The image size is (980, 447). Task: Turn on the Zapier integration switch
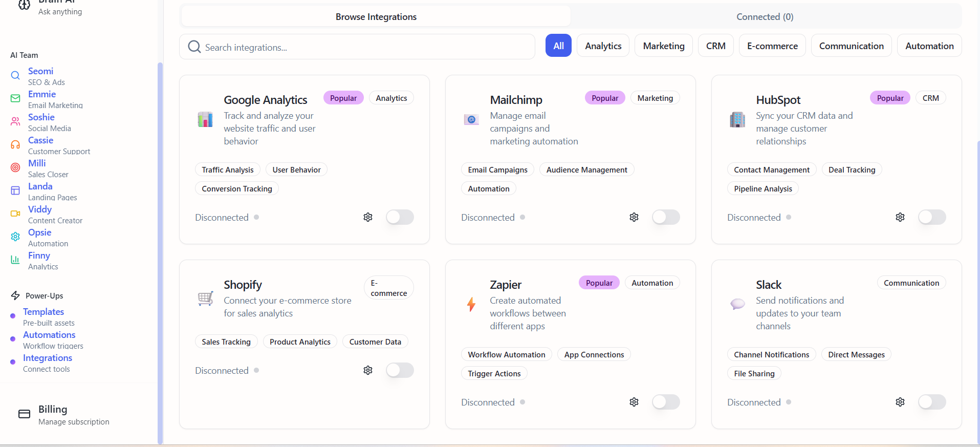tap(666, 402)
